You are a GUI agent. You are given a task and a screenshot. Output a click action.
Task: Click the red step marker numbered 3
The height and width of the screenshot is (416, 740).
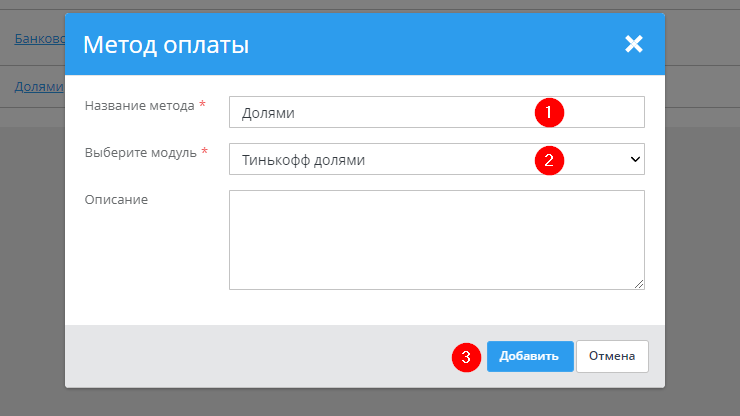[465, 357]
